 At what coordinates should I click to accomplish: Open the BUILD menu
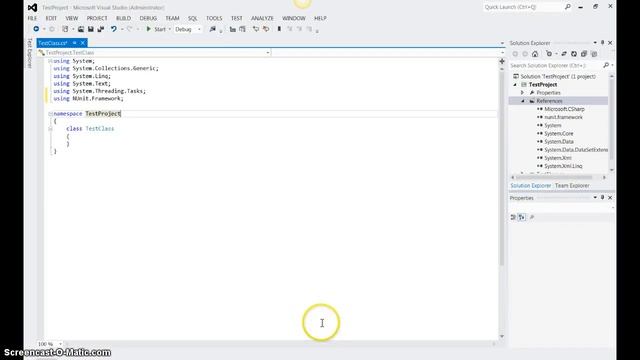pos(123,18)
